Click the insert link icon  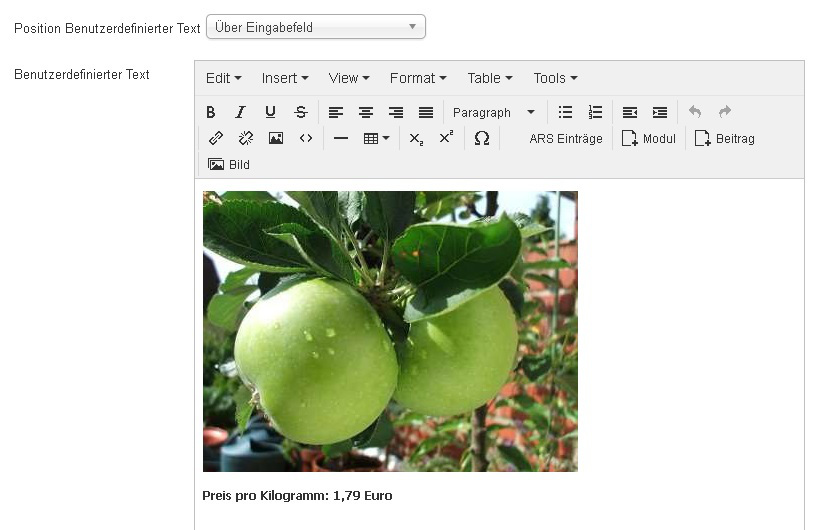tap(216, 139)
